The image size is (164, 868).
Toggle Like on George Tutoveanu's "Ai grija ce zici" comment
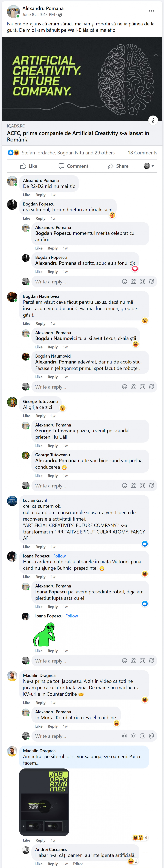(27, 416)
